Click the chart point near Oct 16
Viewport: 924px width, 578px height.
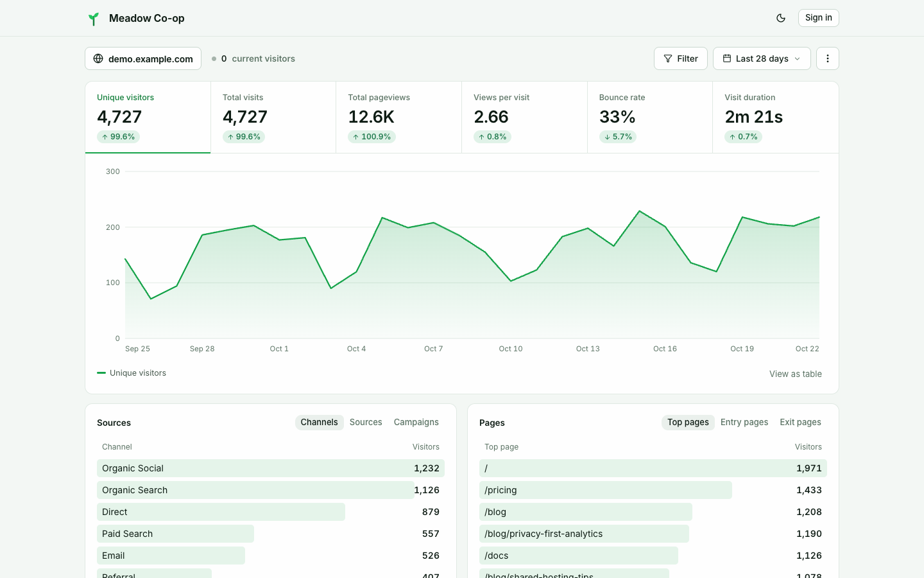665,227
